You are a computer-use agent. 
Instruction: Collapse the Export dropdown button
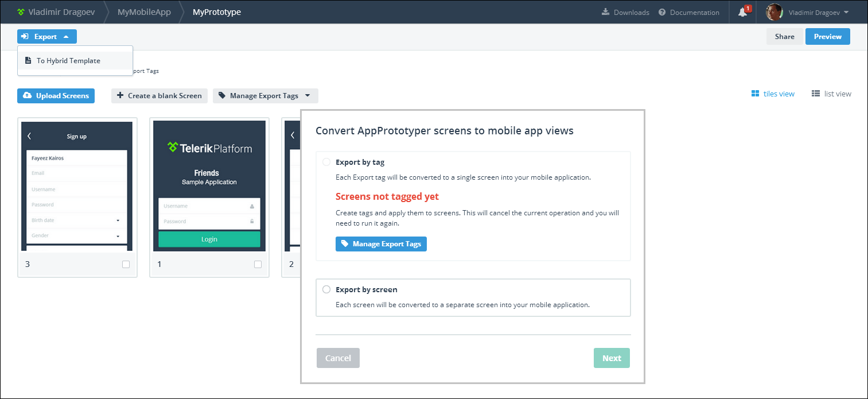click(46, 37)
